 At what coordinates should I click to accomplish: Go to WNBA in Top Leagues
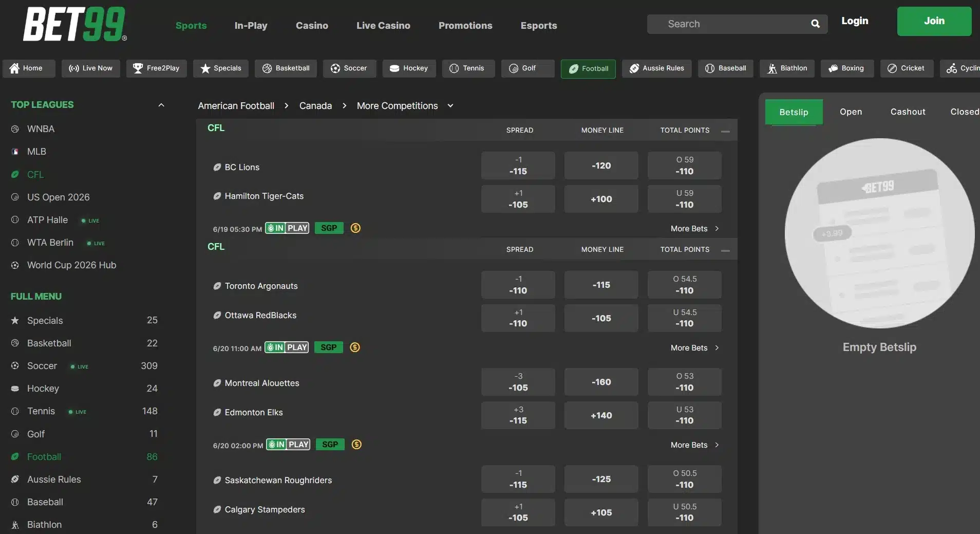41,129
